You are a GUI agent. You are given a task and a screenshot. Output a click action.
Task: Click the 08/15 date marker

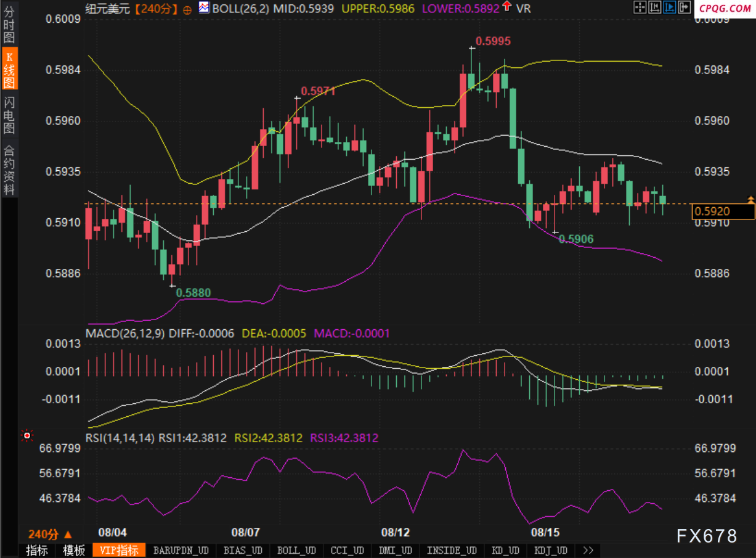[x=545, y=531]
